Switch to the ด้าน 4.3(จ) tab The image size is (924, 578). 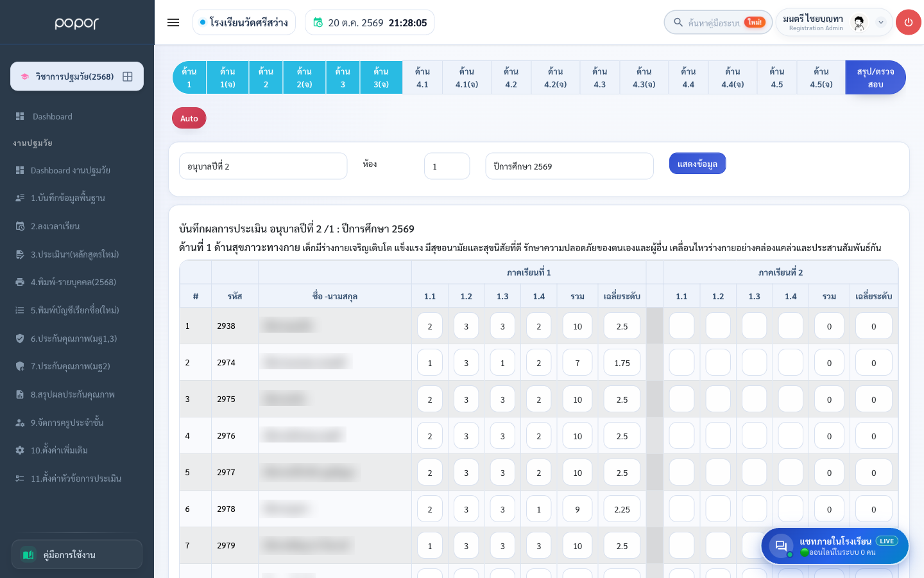(x=644, y=78)
